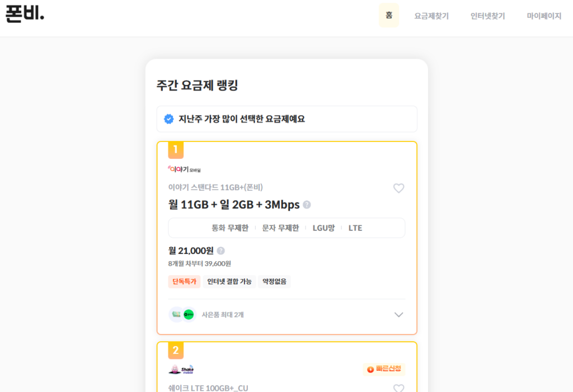573x392 pixels.
Task: Click help icon beside 월 11GB data text
Action: [307, 205]
